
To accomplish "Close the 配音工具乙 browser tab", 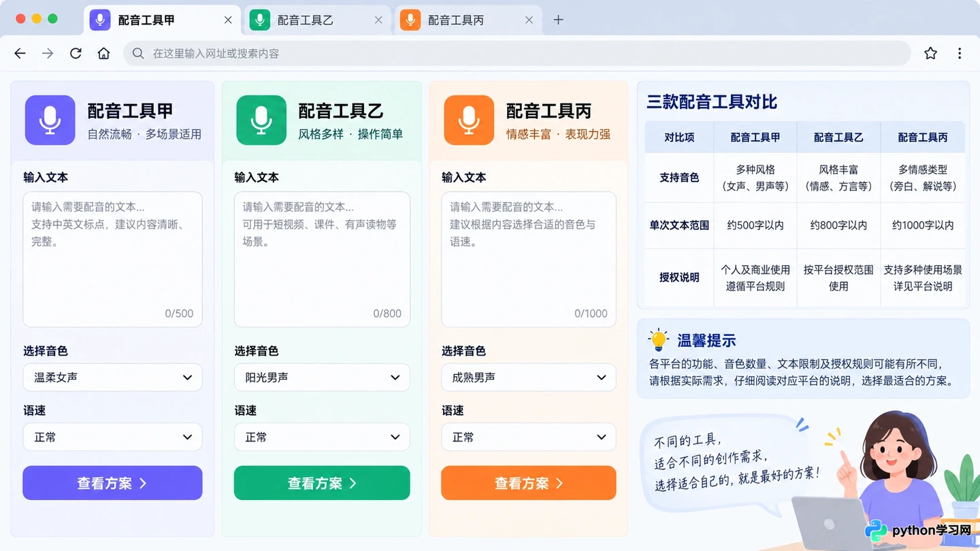I will click(x=378, y=20).
